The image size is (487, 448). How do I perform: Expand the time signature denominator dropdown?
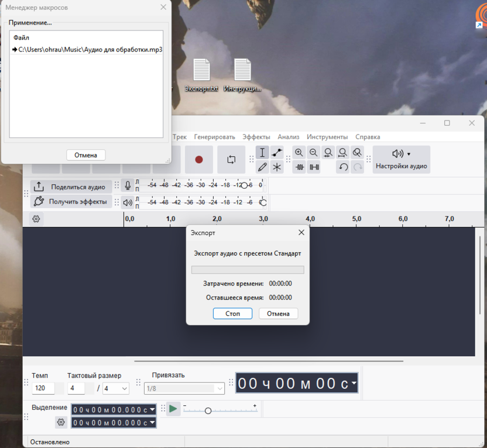click(116, 388)
